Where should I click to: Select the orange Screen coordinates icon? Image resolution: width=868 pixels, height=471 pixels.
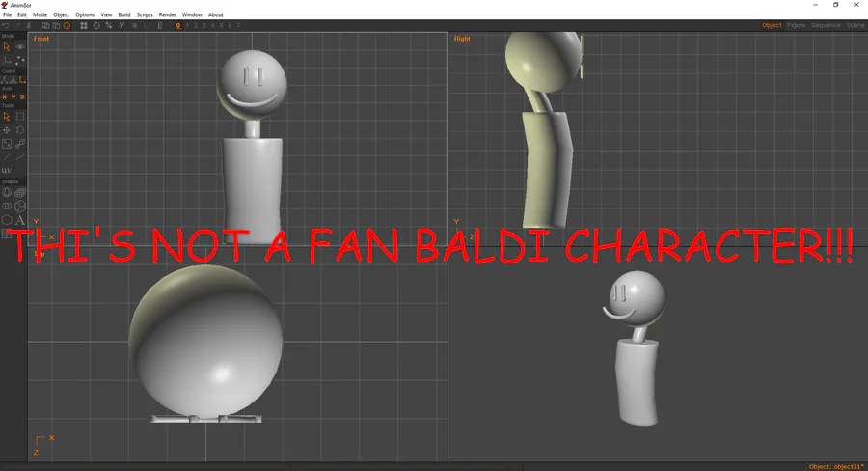[22, 80]
